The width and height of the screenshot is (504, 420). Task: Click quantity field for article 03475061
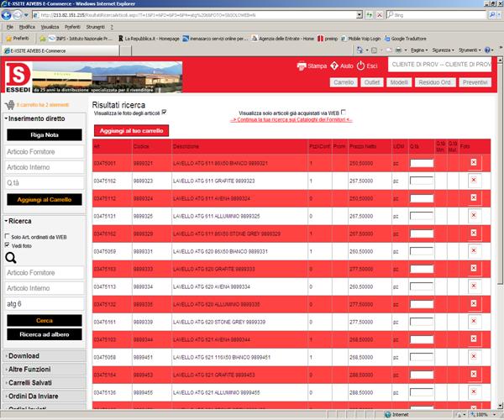click(x=421, y=163)
